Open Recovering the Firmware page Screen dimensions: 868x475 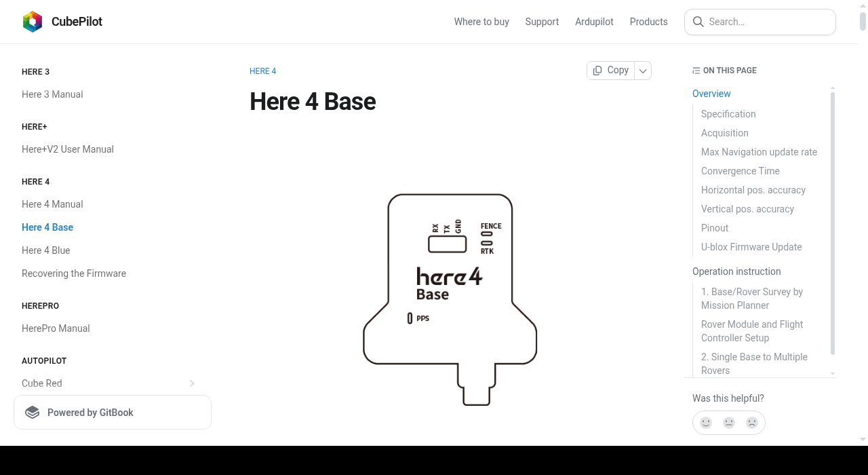click(x=74, y=273)
